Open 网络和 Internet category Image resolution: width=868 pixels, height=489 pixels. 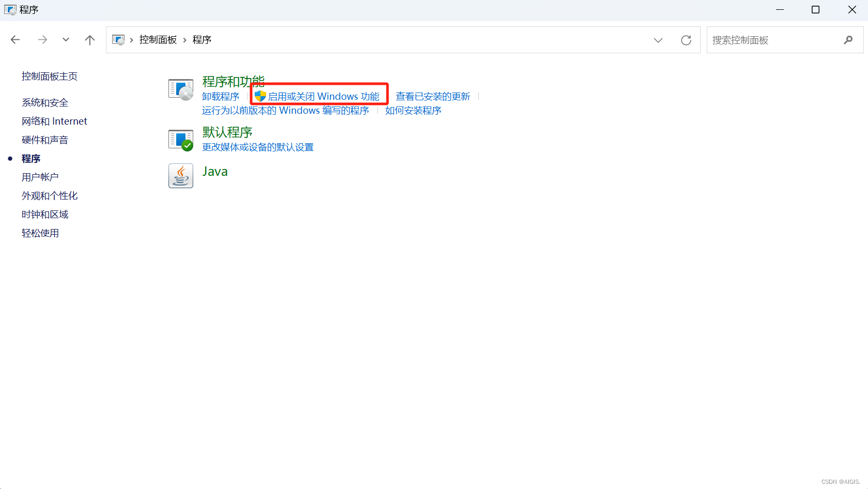click(x=54, y=121)
